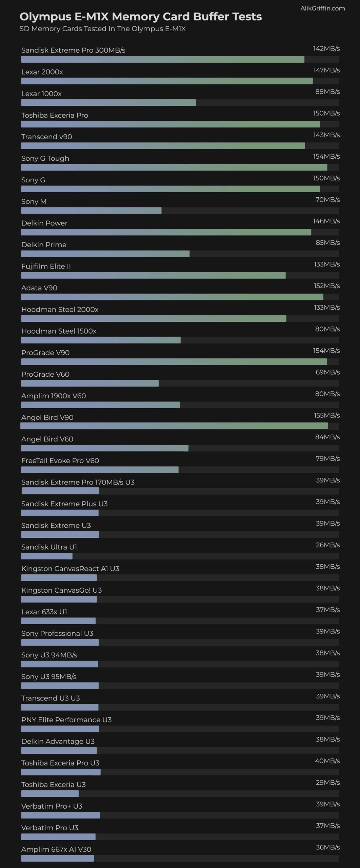Image resolution: width=360 pixels, height=868 pixels.
Task: Click the Amplim 667x A1 V30 bar
Action: pyautogui.click(x=57, y=858)
